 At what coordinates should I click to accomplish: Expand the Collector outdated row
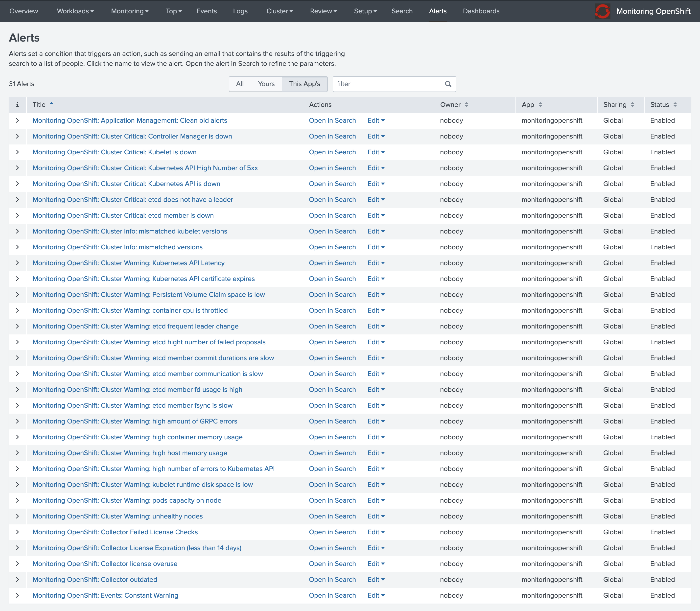pos(17,580)
